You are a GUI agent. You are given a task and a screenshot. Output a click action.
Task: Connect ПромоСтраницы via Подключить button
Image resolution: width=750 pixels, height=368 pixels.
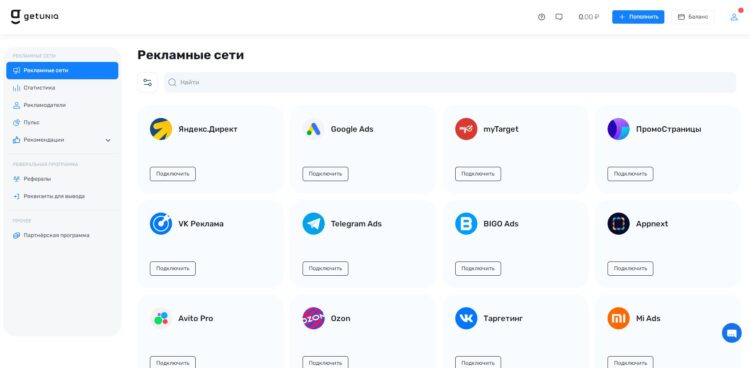(630, 174)
